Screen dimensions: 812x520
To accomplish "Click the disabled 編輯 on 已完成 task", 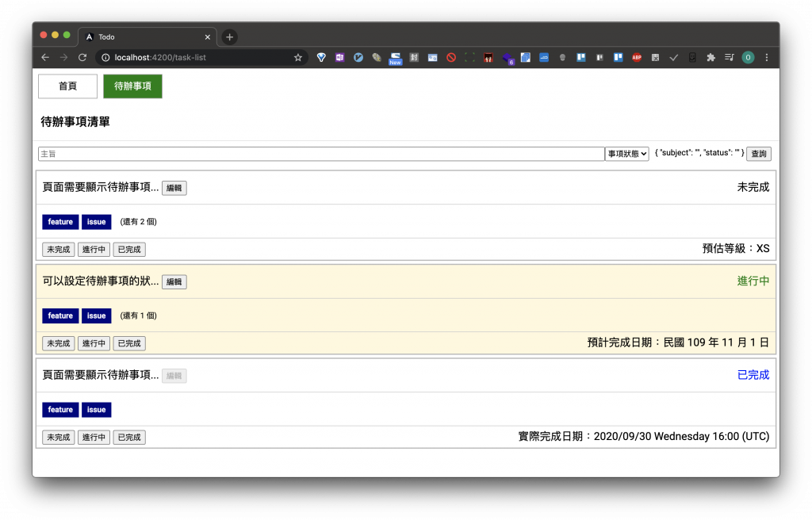I will tap(174, 376).
